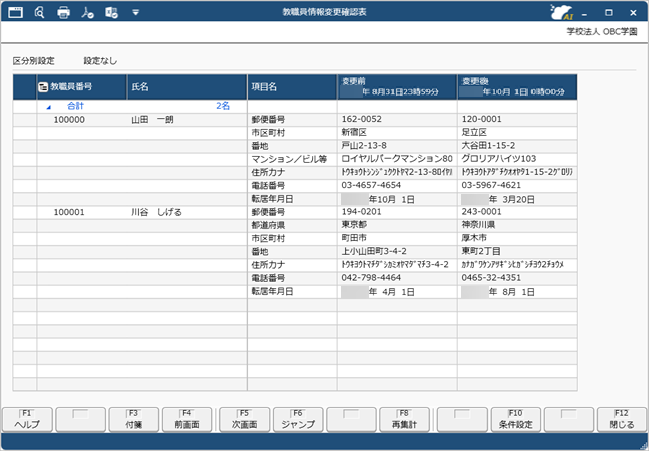Click phone number 0465-32-4351

(517, 278)
